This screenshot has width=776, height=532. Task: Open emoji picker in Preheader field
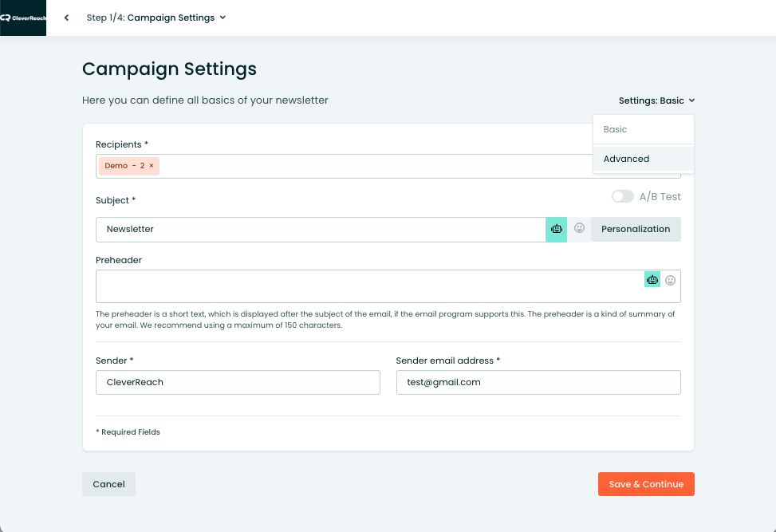coord(670,281)
